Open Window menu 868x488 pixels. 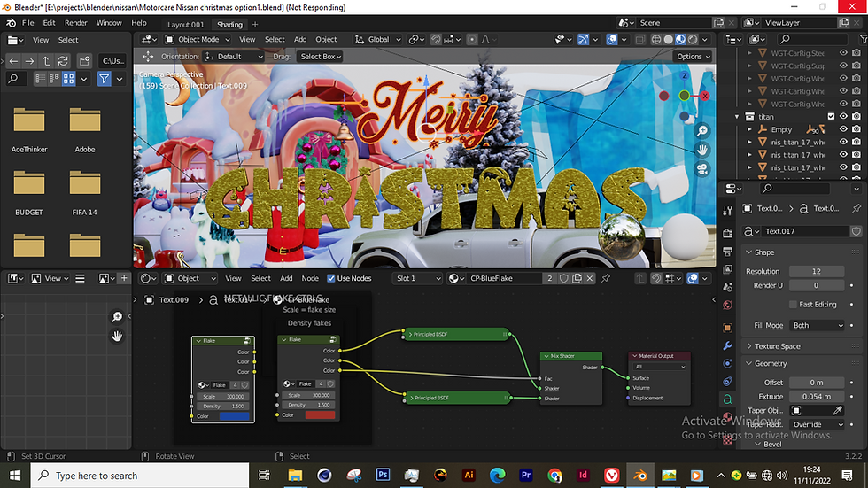pyautogui.click(x=109, y=23)
